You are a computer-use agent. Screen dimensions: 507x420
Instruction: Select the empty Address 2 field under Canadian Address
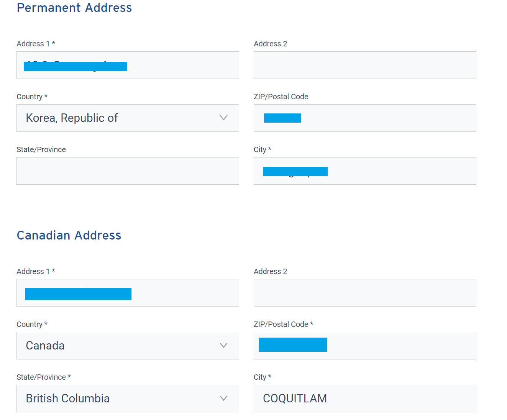pyautogui.click(x=364, y=293)
